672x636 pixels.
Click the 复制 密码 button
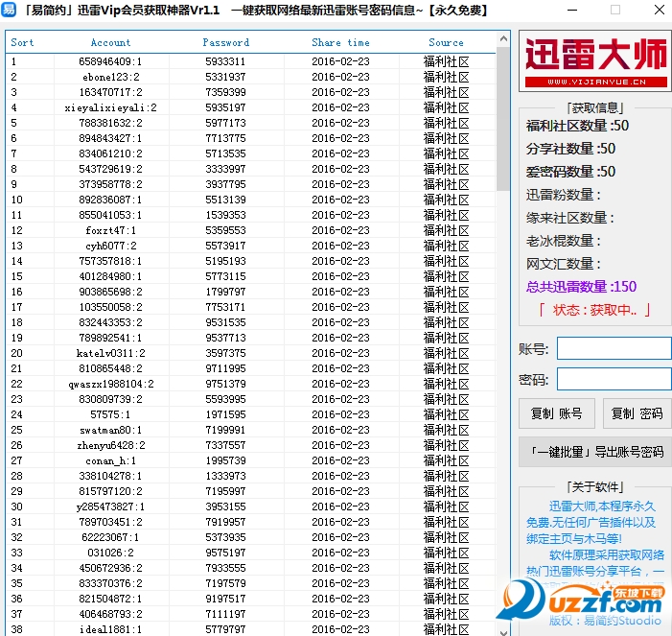tap(637, 413)
